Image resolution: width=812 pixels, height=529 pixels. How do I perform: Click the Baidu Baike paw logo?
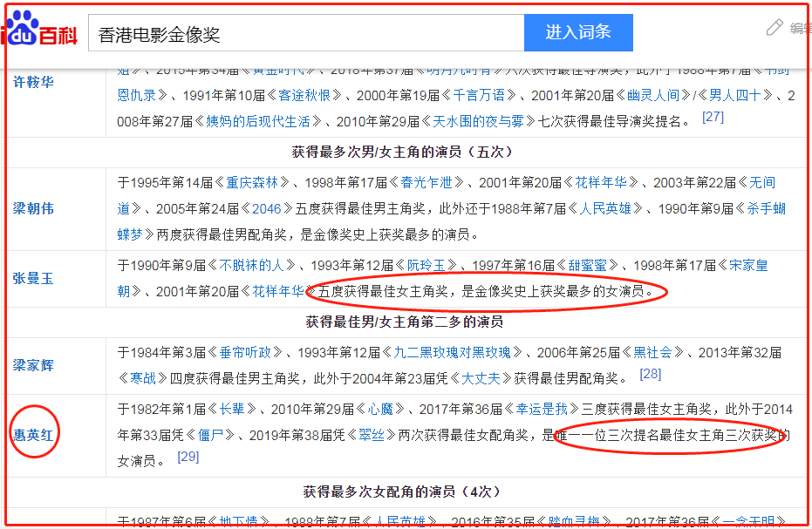[x=39, y=29]
